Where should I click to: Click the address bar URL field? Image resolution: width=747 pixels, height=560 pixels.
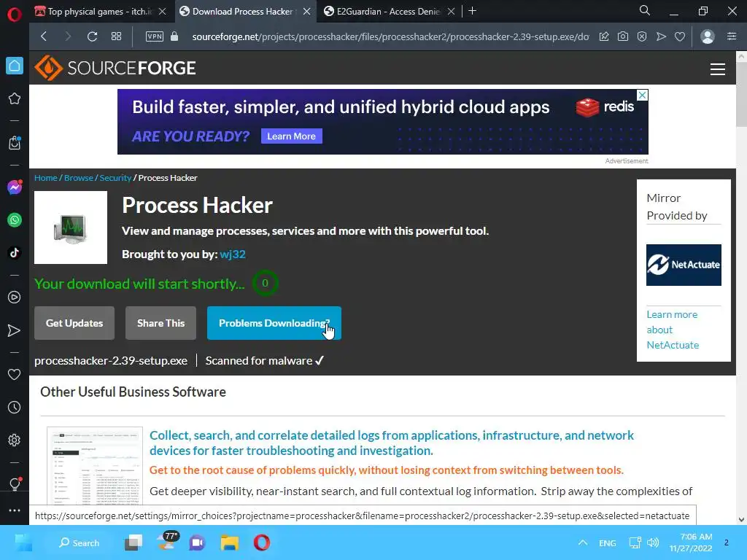[x=390, y=36]
